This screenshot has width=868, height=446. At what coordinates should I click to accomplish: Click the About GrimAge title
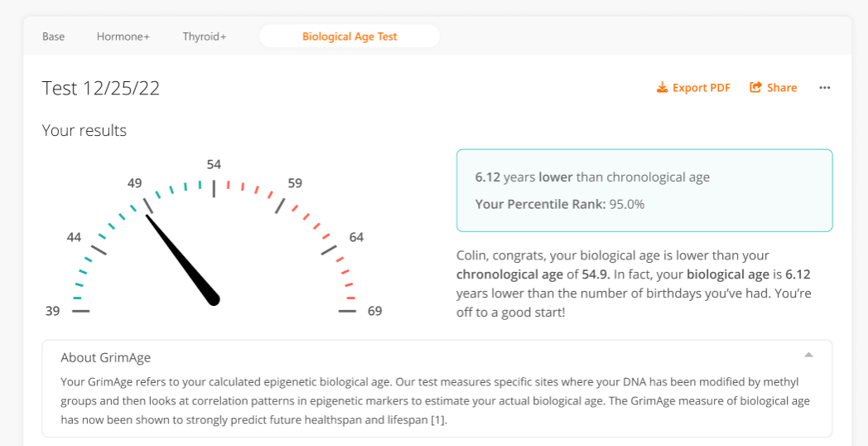coord(105,357)
